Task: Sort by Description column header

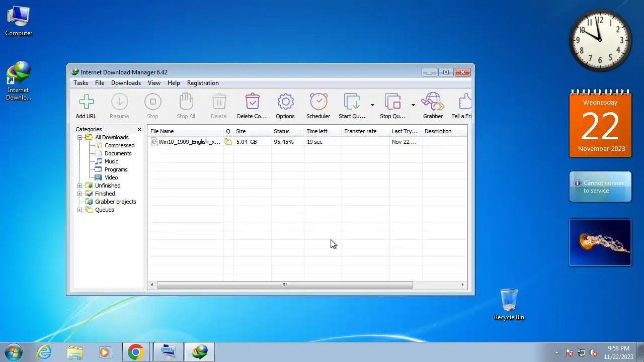Action: click(x=445, y=131)
